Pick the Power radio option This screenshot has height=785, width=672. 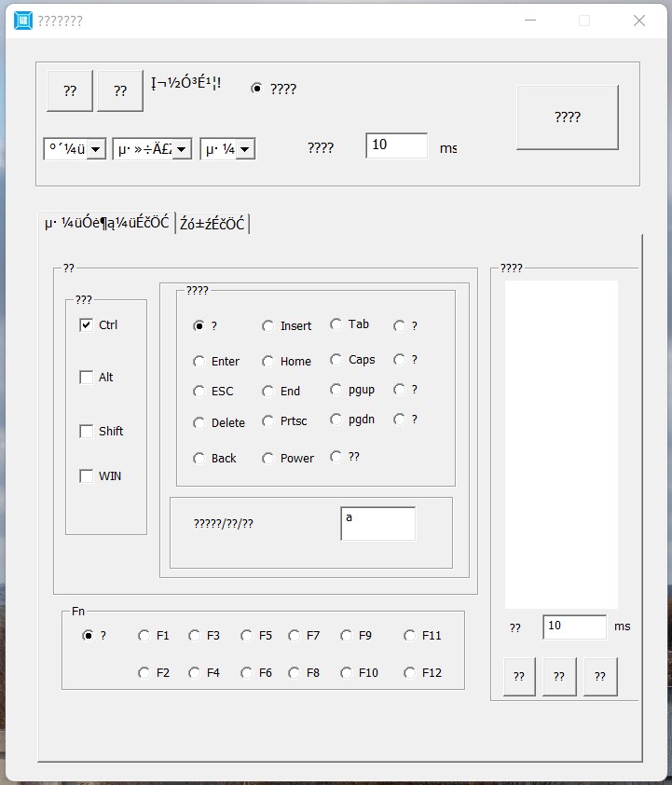[x=268, y=459]
